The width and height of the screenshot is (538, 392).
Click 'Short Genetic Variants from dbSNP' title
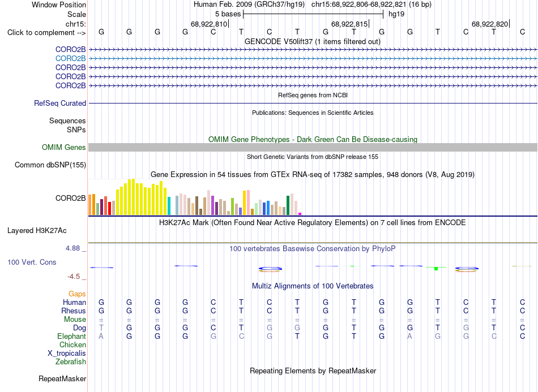pyautogui.click(x=313, y=157)
